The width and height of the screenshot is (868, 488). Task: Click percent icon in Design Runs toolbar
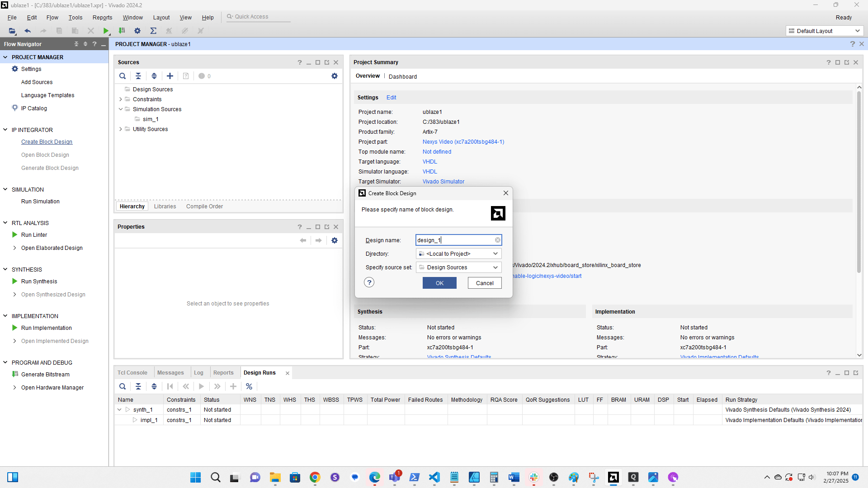[x=249, y=386]
